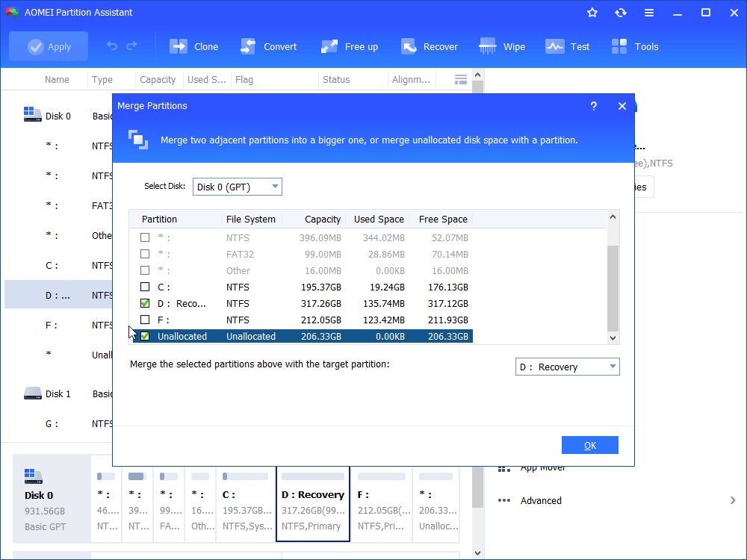The width and height of the screenshot is (747, 560).
Task: Select the C: row in the main partition list
Action: 58,265
